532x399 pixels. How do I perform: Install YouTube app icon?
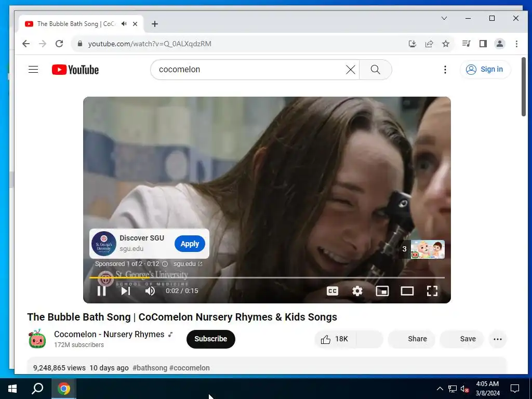tap(412, 44)
